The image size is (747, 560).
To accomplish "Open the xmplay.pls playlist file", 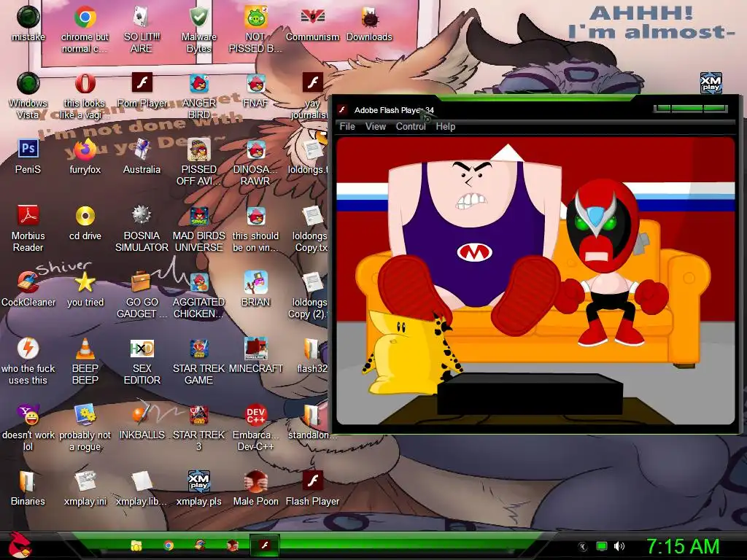I will tap(198, 488).
